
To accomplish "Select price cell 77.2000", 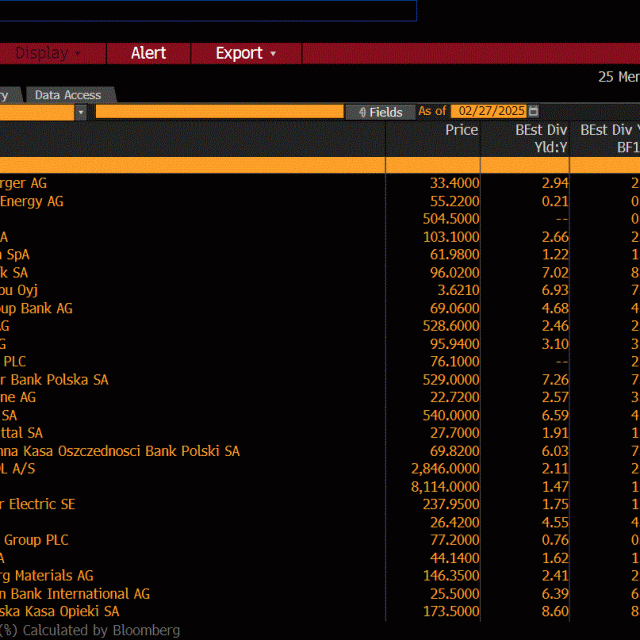I will 454,540.
